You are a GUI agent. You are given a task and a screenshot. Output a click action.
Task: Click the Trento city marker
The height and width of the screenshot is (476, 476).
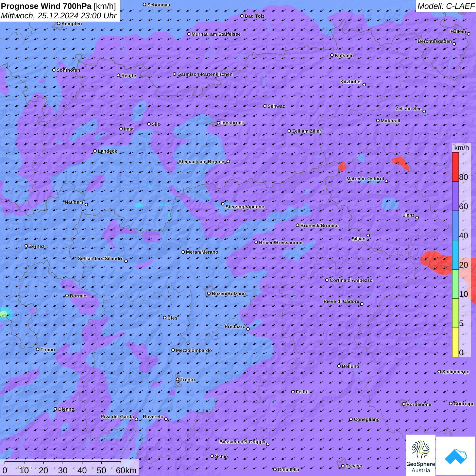177,379
